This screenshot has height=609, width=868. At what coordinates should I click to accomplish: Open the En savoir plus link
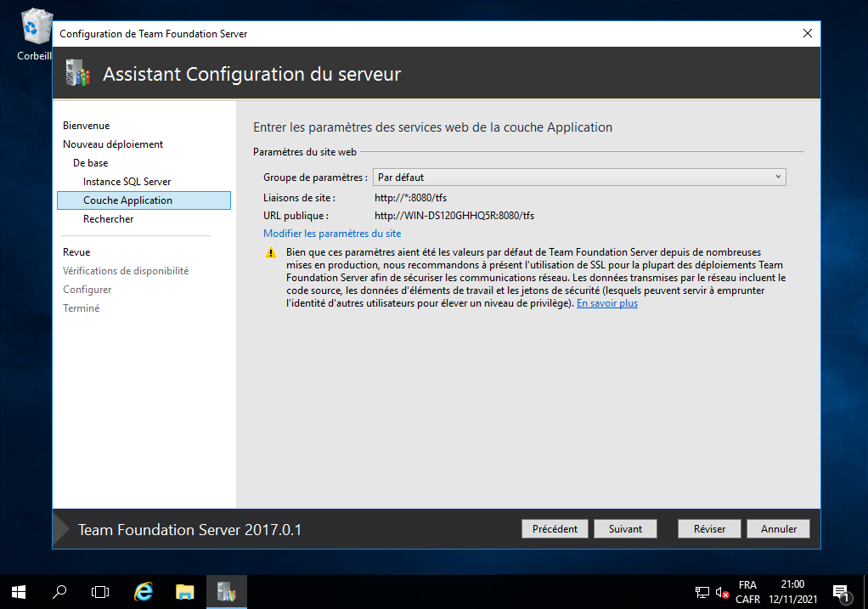(x=606, y=303)
